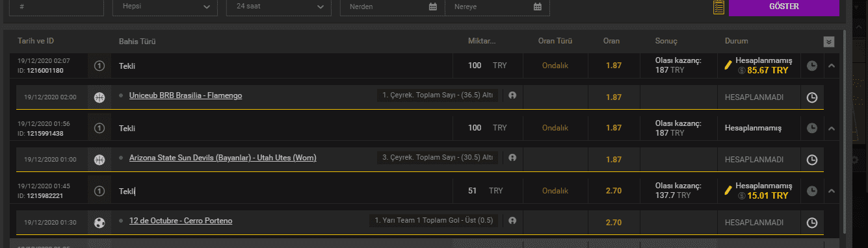Screen dimensions: 868x248
Task: Click the clock icon on the Uniceub BRB Brasilia row
Action: pos(812,97)
